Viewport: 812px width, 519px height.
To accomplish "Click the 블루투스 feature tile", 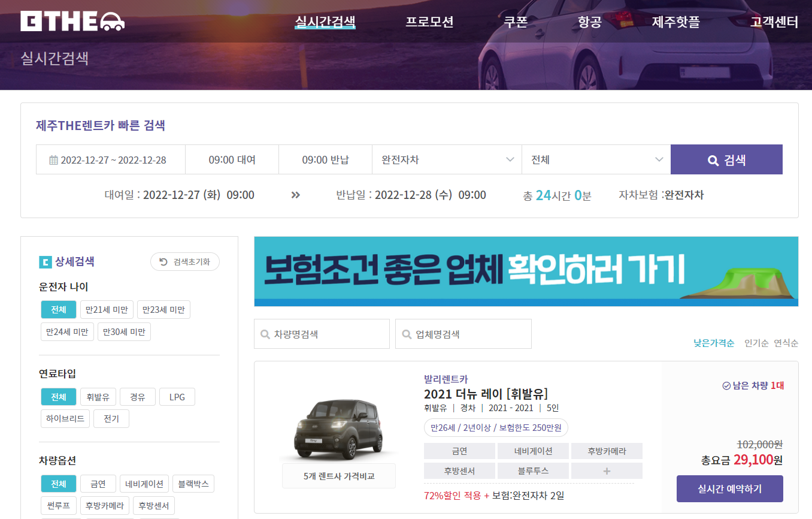I will pyautogui.click(x=533, y=471).
